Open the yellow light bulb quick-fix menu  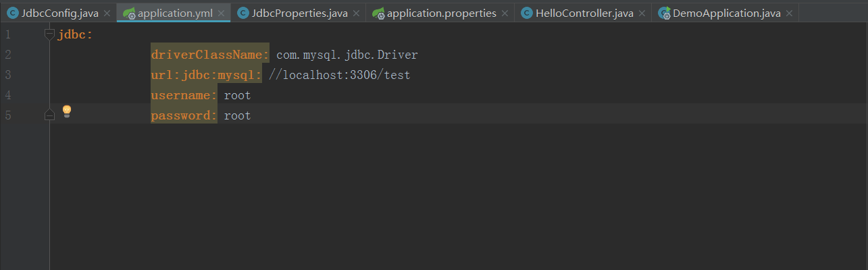[x=67, y=112]
